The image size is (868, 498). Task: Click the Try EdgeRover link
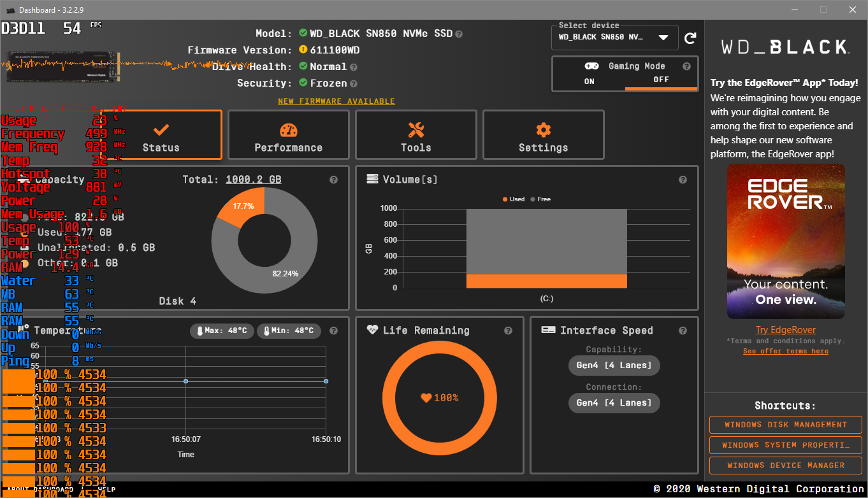click(786, 330)
